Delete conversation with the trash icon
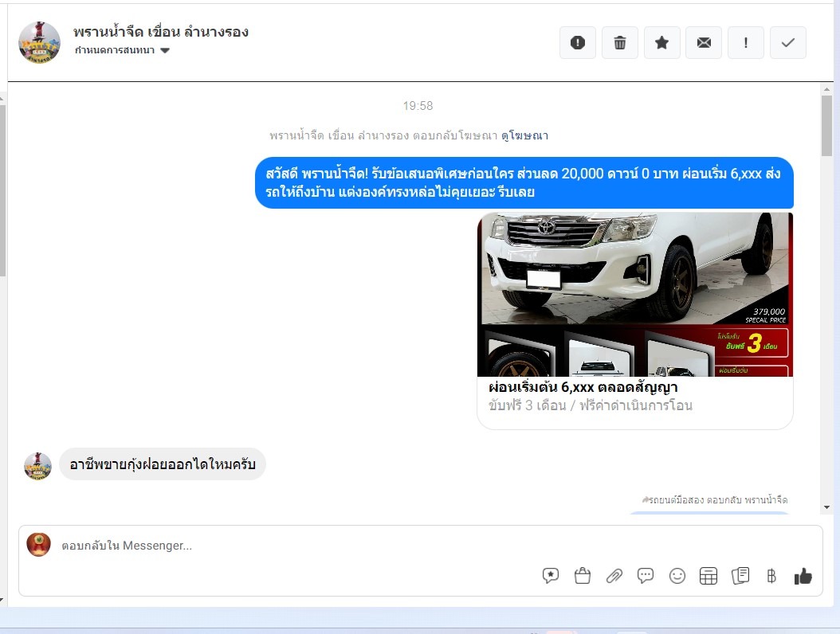The height and width of the screenshot is (634, 840). [x=620, y=43]
